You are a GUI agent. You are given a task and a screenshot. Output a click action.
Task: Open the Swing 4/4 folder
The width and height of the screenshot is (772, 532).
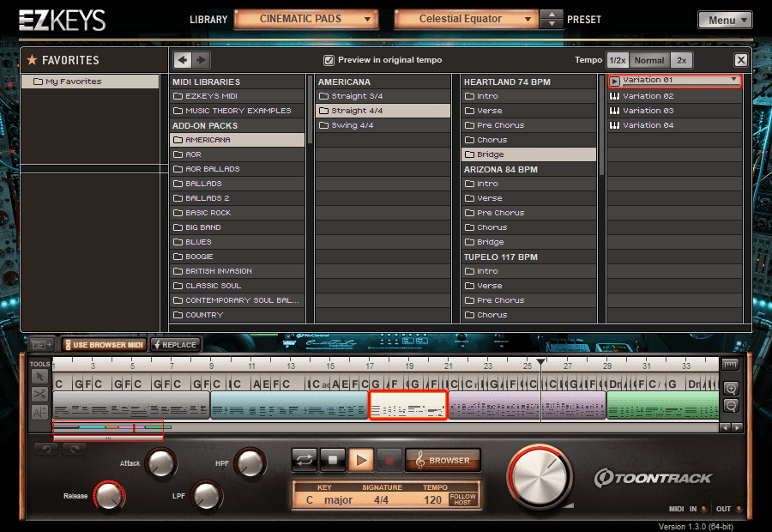click(x=383, y=125)
